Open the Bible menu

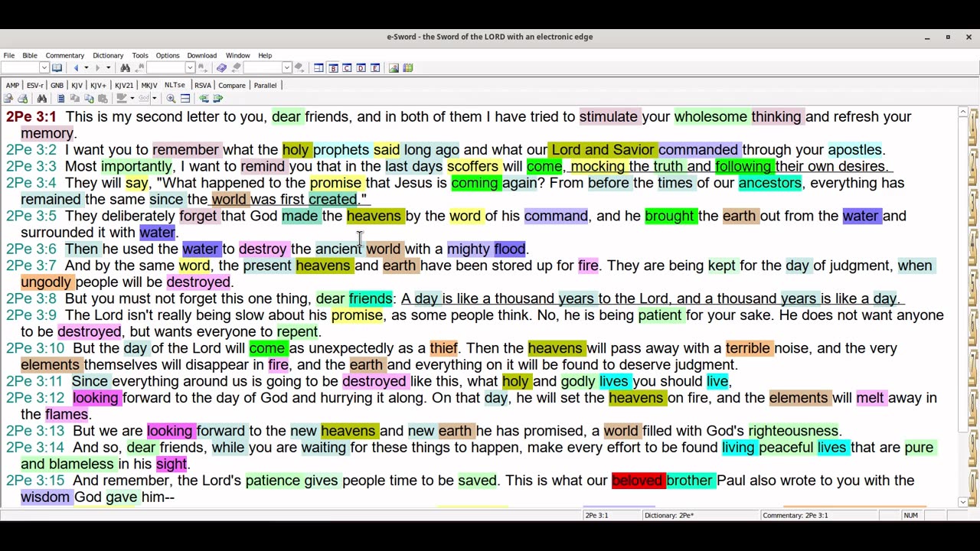(x=30, y=55)
